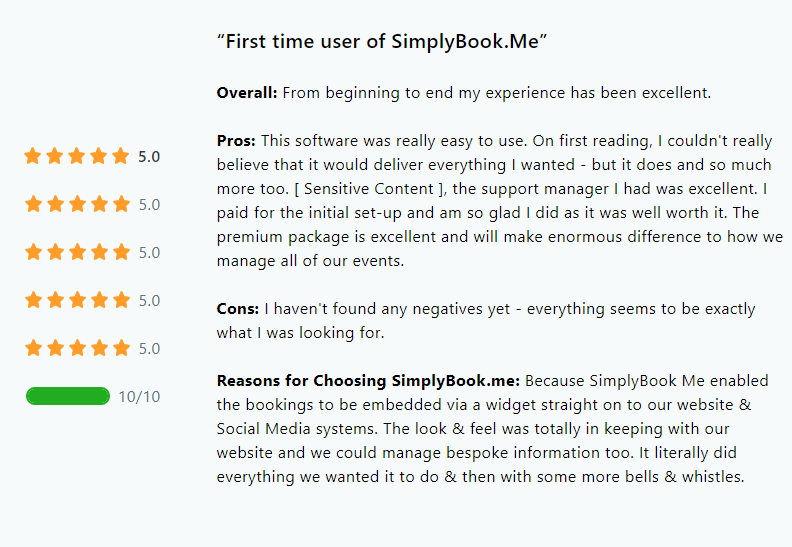Click the first star in the bottom rating row
The height and width of the screenshot is (547, 792).
(x=33, y=348)
